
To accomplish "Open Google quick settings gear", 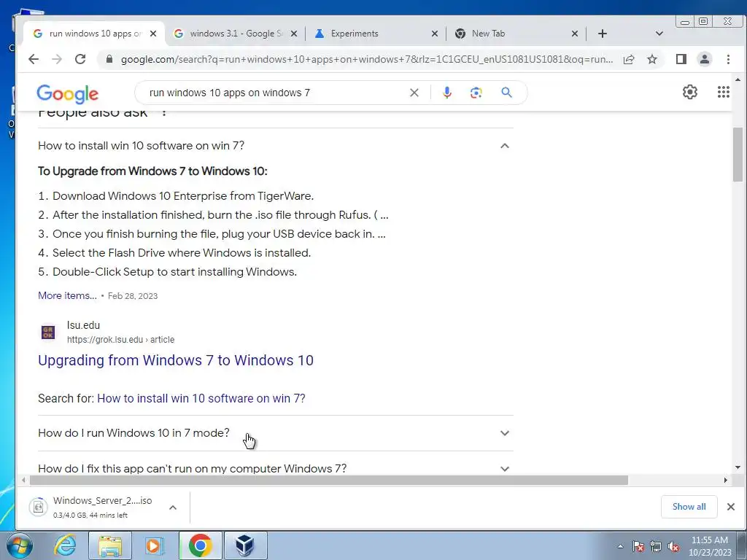I will click(690, 91).
